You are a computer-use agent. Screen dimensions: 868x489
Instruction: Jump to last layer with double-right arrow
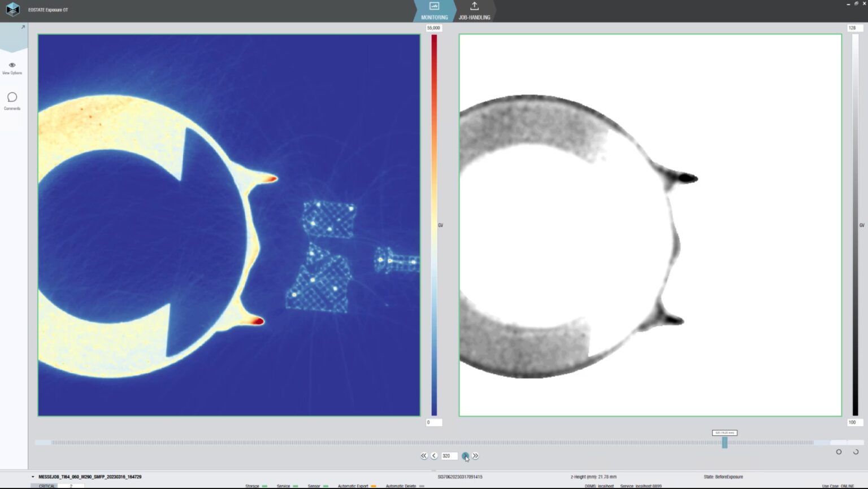pos(475,456)
